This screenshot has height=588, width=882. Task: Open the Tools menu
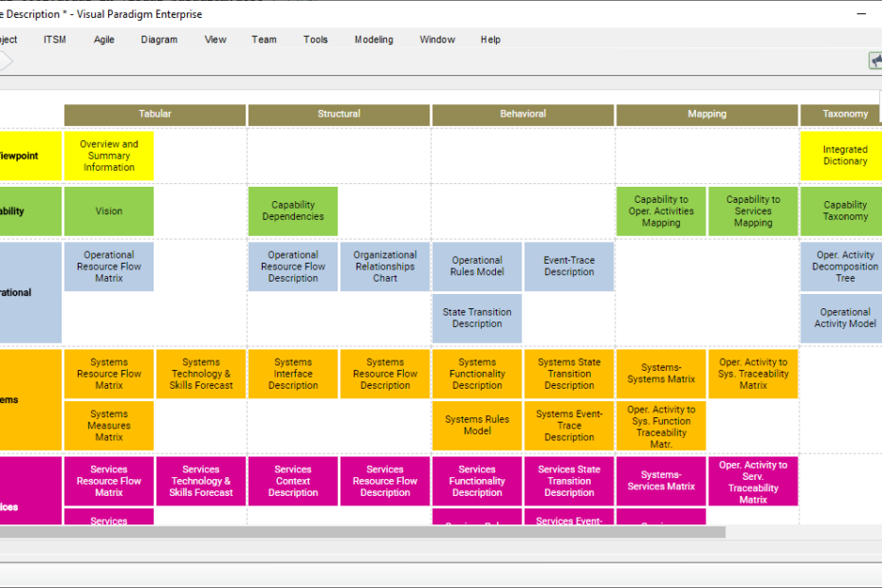pos(316,40)
